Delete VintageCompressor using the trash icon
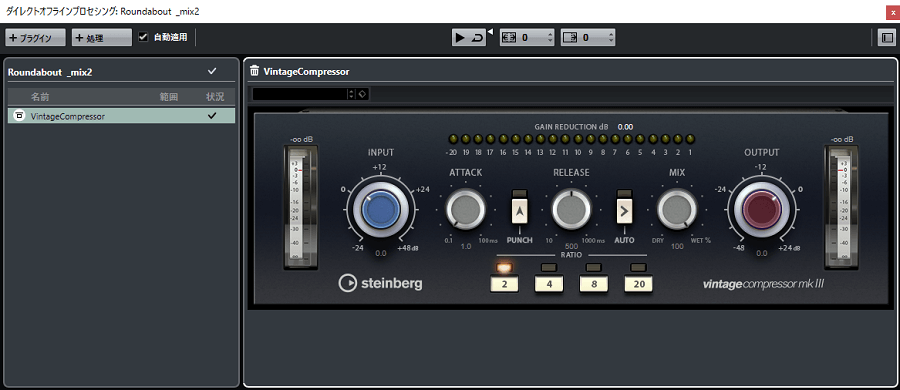The height and width of the screenshot is (390, 900). tap(255, 71)
